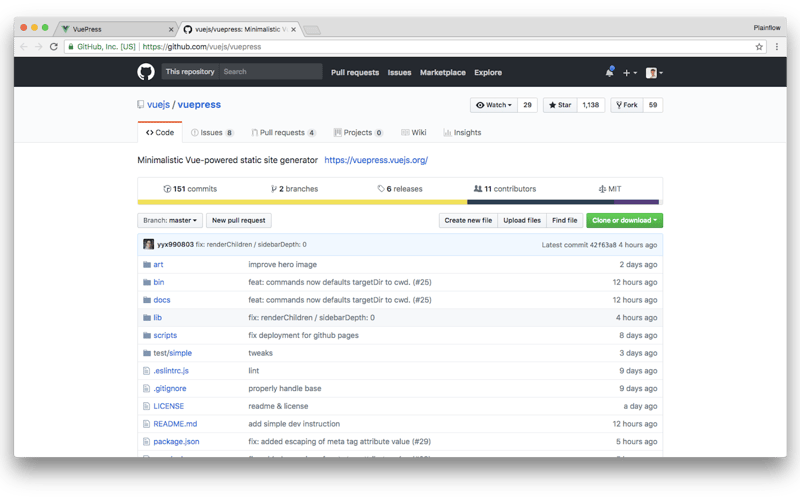The width and height of the screenshot is (800, 500).
Task: Open the Issues tab
Action: [212, 133]
